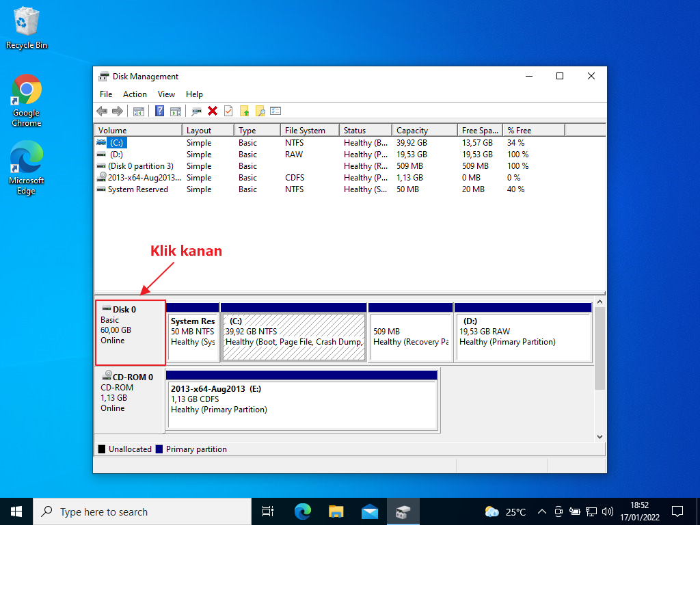This screenshot has height=612, width=700.
Task: Click the Connect drive toolbar icon
Action: tap(196, 111)
